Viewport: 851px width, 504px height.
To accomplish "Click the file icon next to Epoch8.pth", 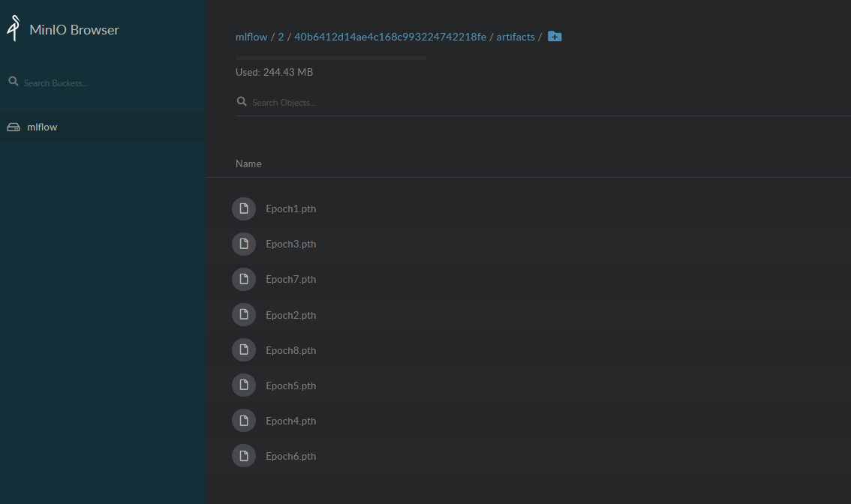I will pos(244,349).
